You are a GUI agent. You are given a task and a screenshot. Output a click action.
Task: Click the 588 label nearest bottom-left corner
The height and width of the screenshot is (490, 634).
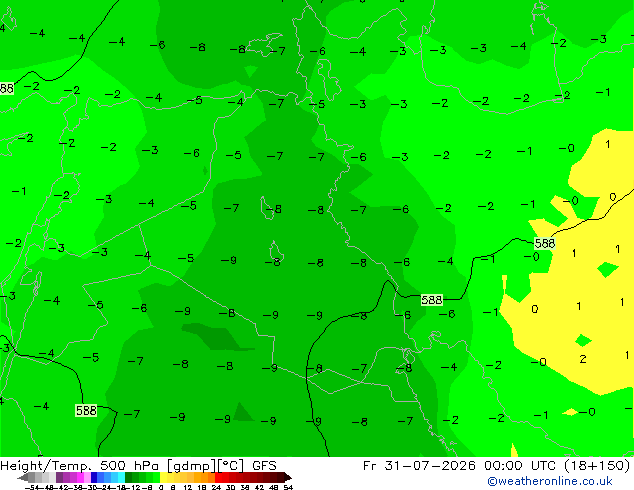tap(86, 410)
